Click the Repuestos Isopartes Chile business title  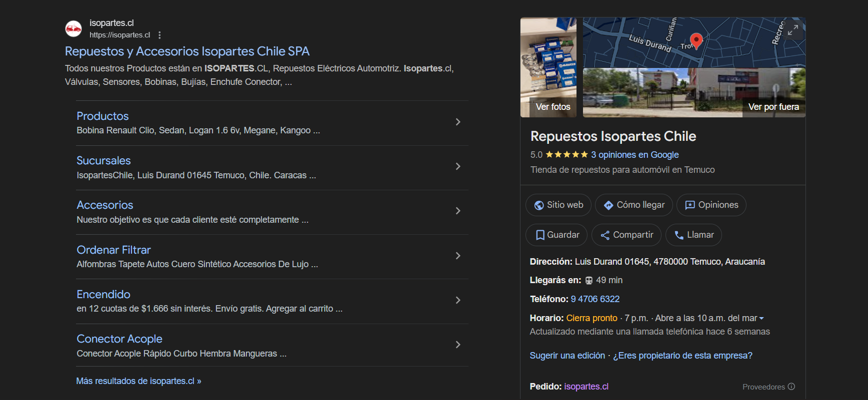coord(613,136)
